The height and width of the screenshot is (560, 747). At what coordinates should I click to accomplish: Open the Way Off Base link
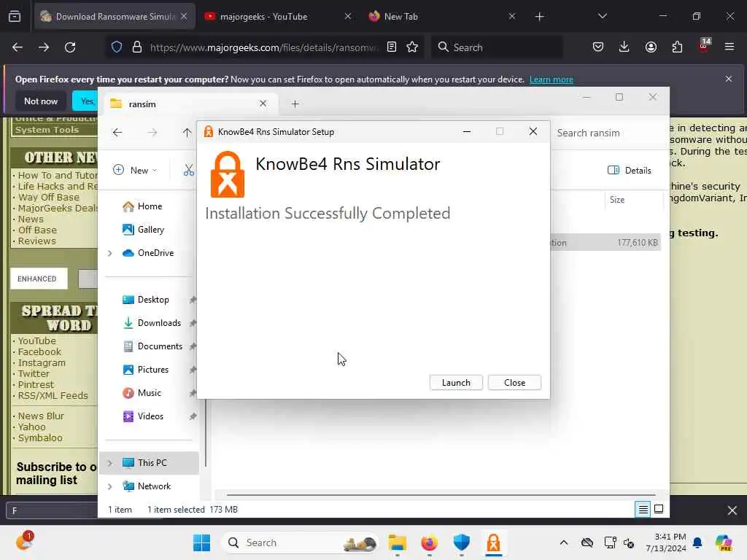tap(49, 197)
